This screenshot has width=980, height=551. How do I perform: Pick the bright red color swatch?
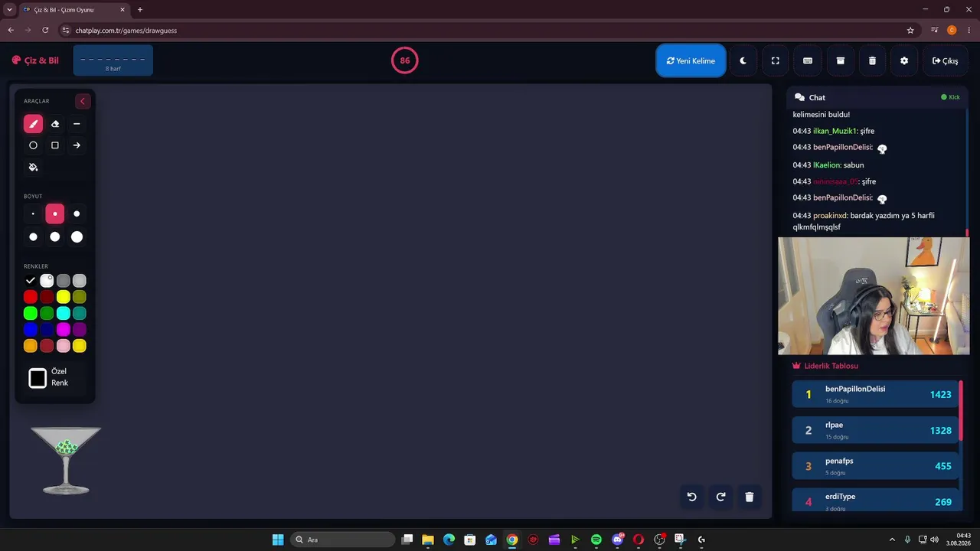[x=31, y=297]
